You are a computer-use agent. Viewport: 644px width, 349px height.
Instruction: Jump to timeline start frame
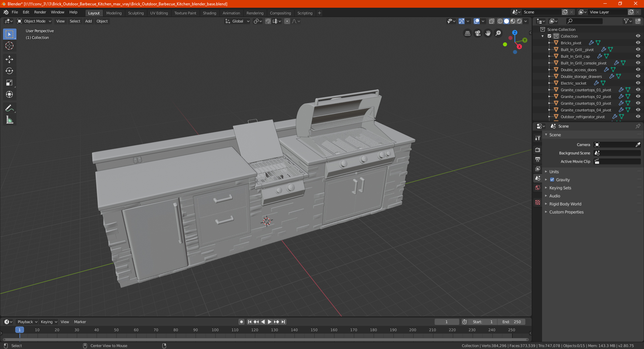point(250,322)
